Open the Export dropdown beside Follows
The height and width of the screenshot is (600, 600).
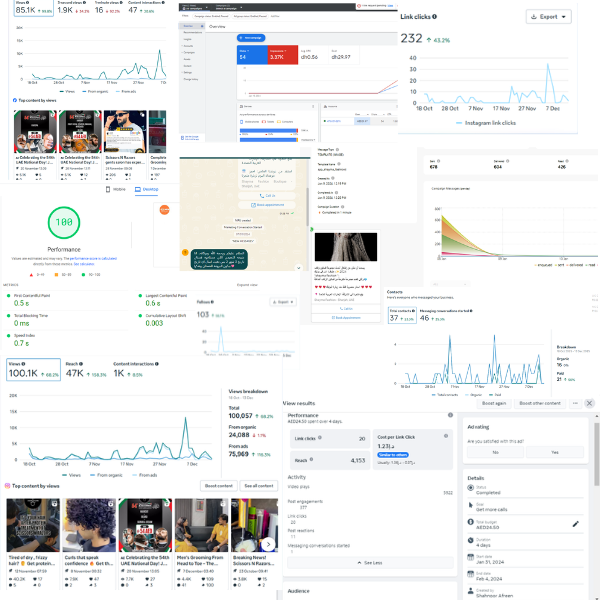click(283, 302)
